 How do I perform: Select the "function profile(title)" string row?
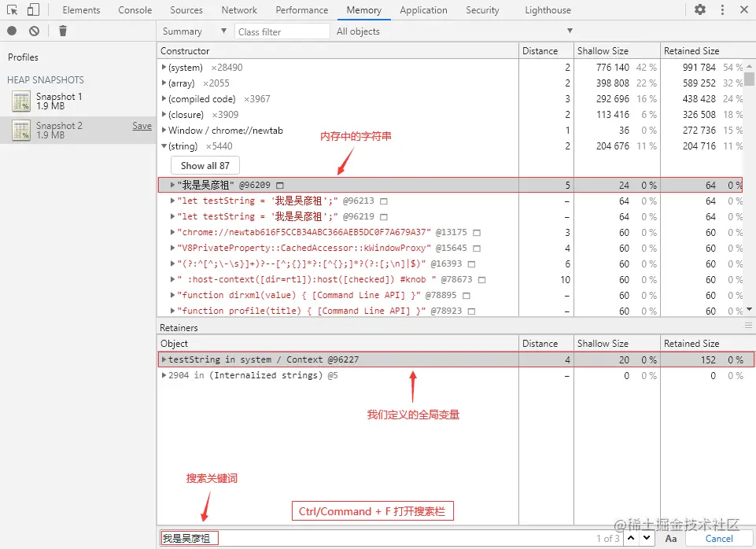[449, 311]
